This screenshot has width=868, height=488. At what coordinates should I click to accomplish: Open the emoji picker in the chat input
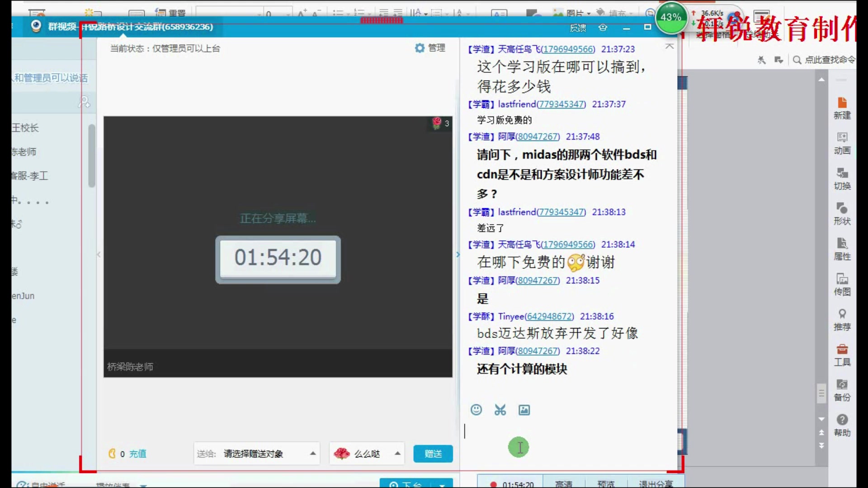(476, 410)
